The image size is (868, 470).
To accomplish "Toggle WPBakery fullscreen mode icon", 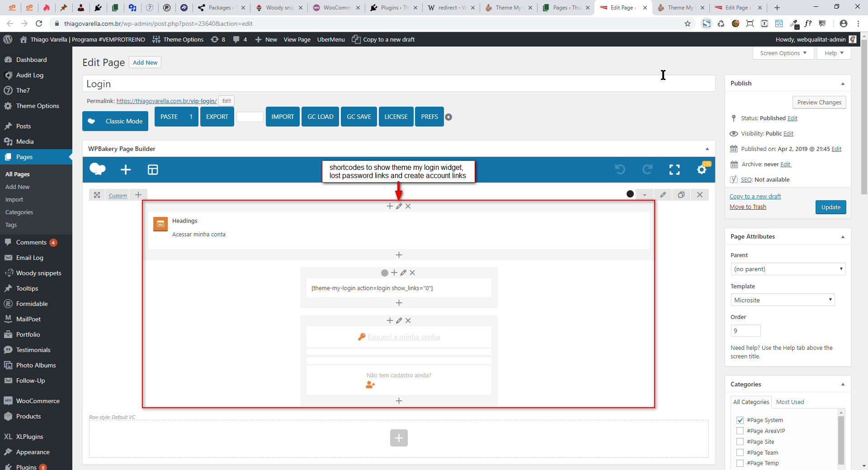I will (675, 169).
